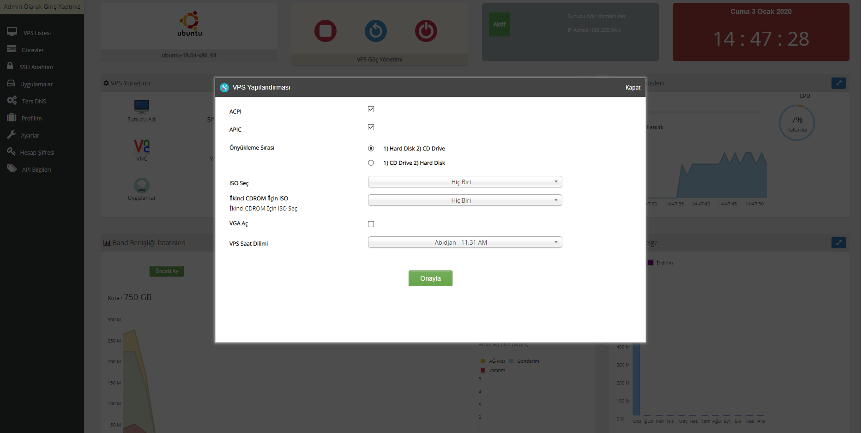Open the İkinci CDROM ISO dropdown
Screen dimensions: 868x433
point(464,200)
